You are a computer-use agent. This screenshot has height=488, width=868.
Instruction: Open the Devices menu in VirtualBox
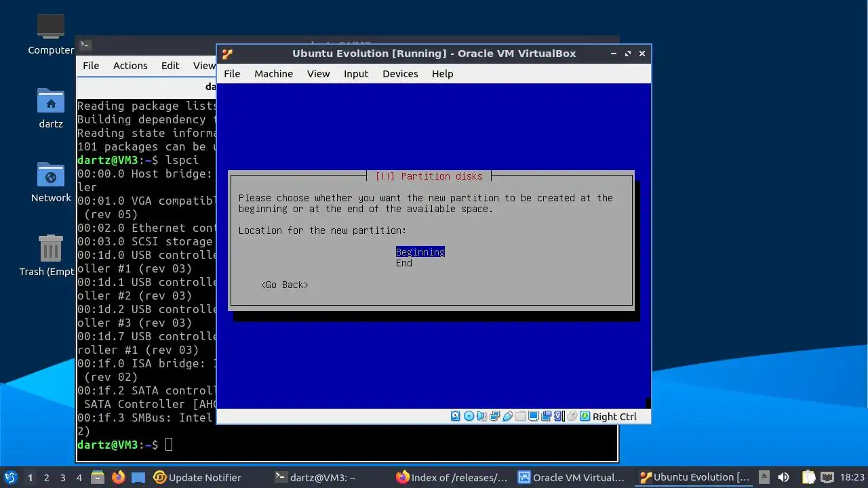400,74
